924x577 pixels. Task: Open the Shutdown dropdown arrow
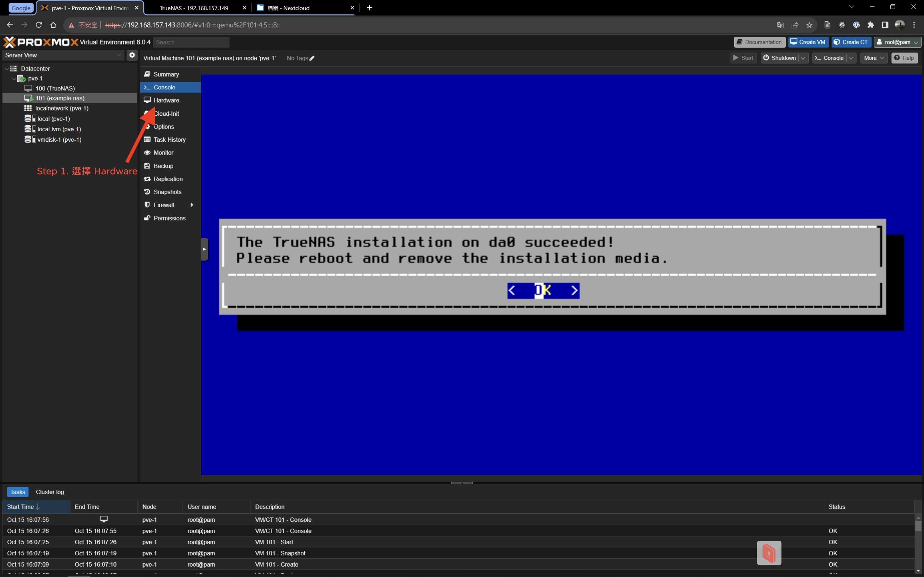(x=803, y=58)
